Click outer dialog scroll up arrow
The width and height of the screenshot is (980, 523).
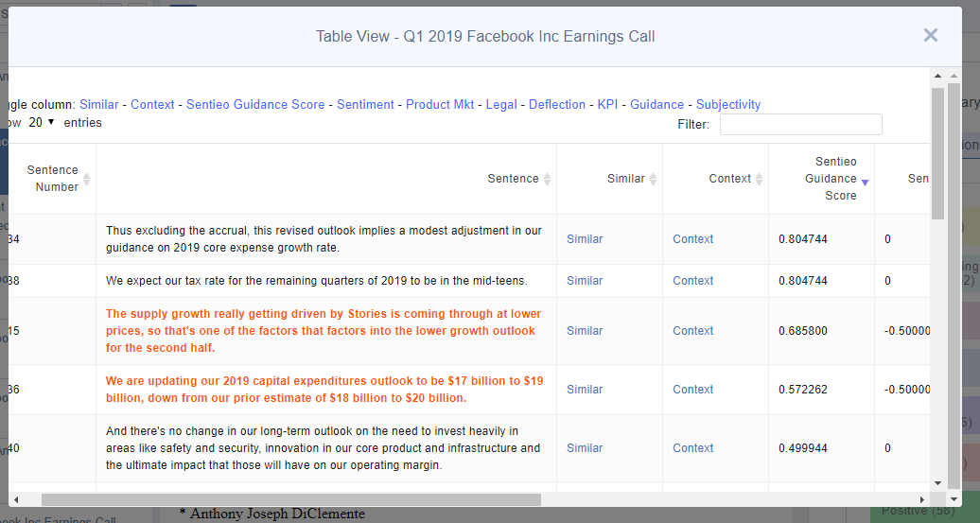(954, 77)
